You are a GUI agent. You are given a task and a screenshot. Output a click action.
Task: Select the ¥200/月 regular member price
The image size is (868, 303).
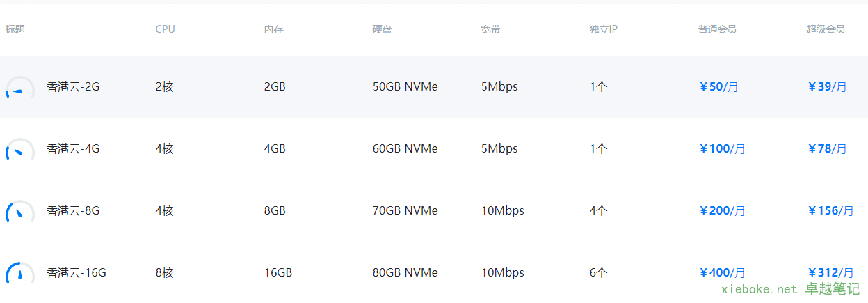click(x=722, y=210)
